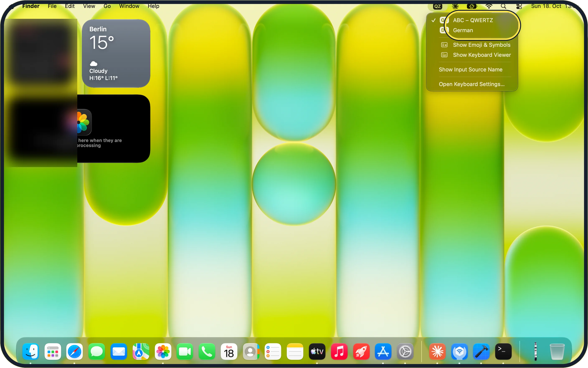The image size is (588, 368).
Task: Open Music app in the Dock
Action: click(x=339, y=352)
